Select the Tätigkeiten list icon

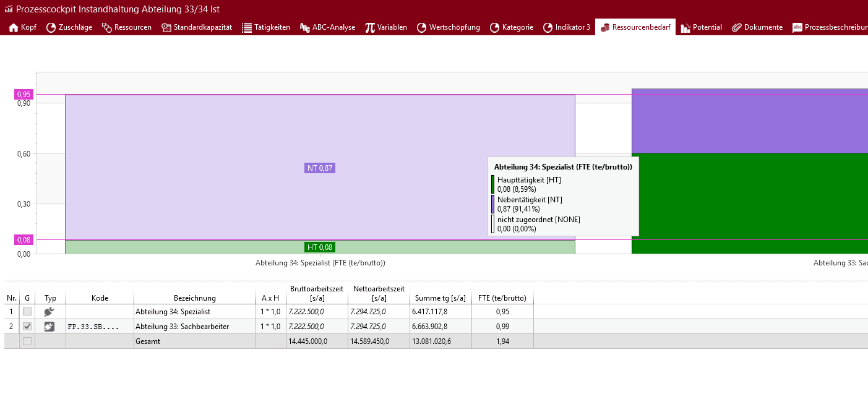point(247,27)
